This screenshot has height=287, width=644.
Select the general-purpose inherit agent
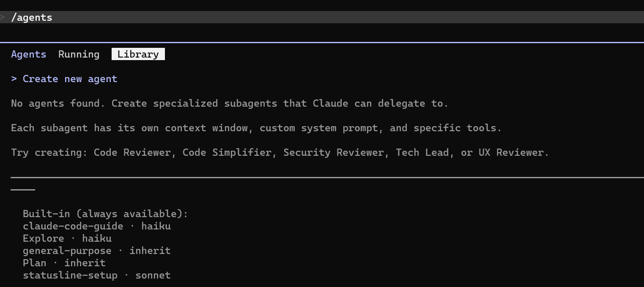click(97, 251)
